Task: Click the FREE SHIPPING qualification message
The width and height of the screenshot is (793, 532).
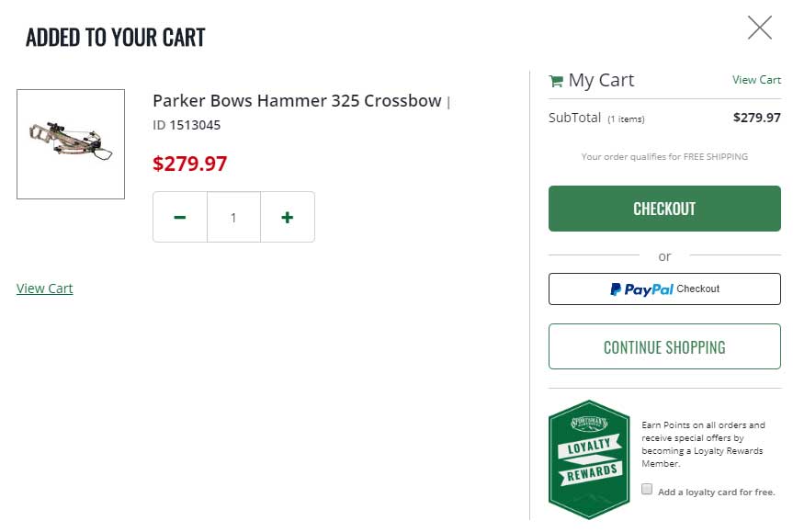Action: (664, 157)
